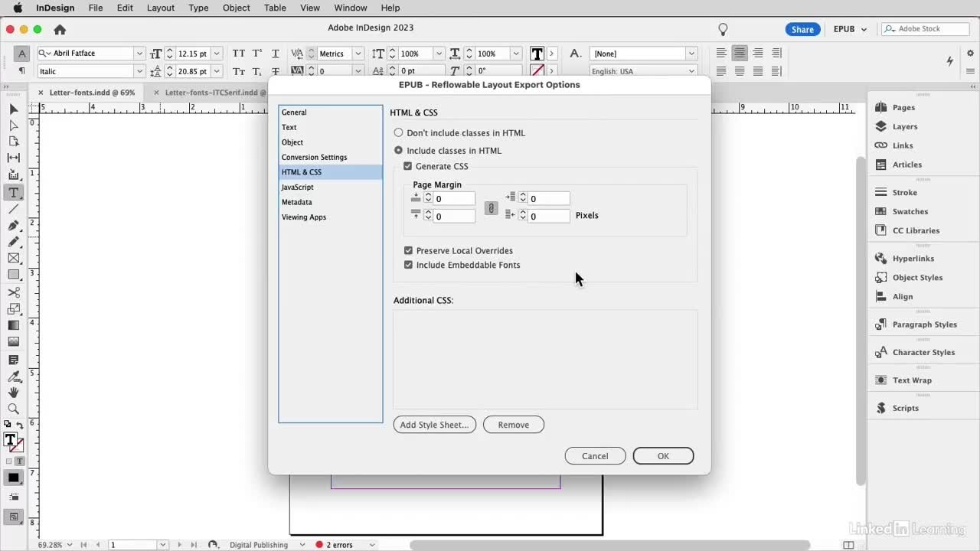Toggle Preserve Local Overrides checkbox
This screenshot has width=980, height=551.
click(x=408, y=250)
